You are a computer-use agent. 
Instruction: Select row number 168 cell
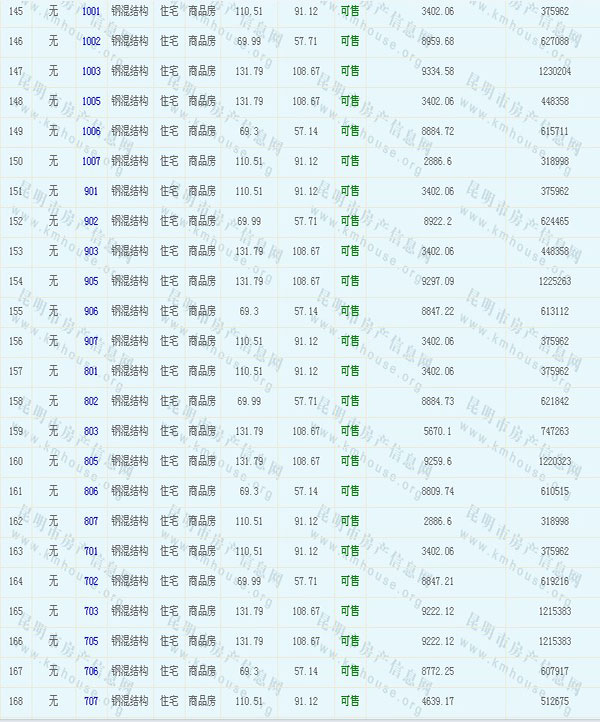15,701
